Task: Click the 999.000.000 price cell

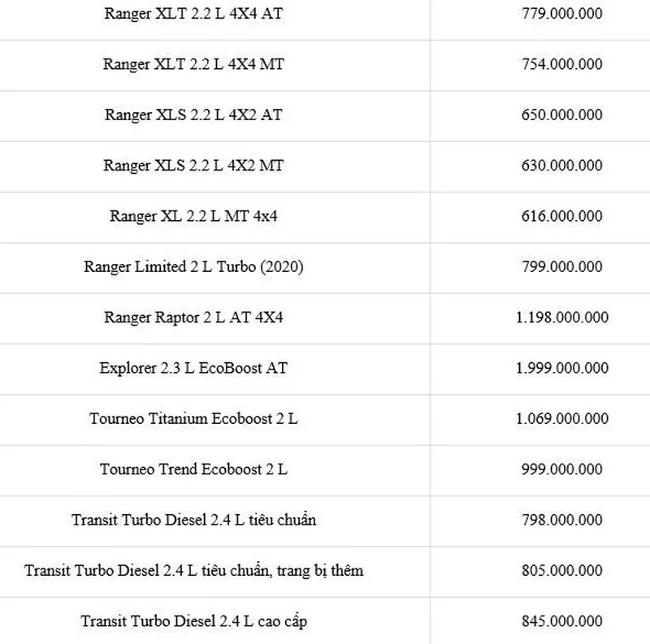Action: [x=561, y=469]
